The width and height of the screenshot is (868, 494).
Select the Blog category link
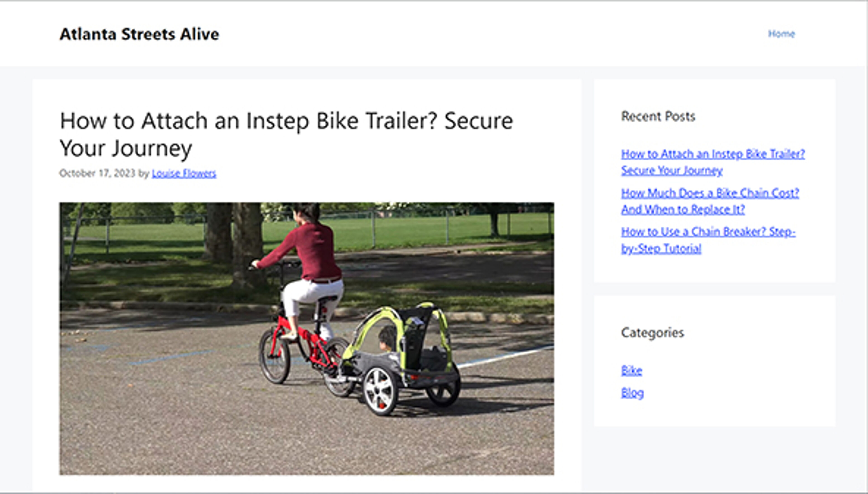tap(632, 393)
